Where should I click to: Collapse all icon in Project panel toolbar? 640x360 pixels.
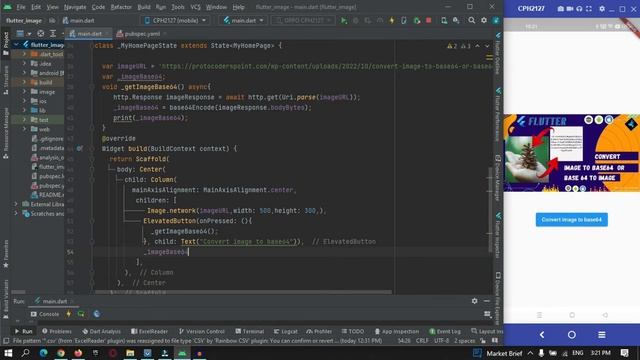pos(53,33)
